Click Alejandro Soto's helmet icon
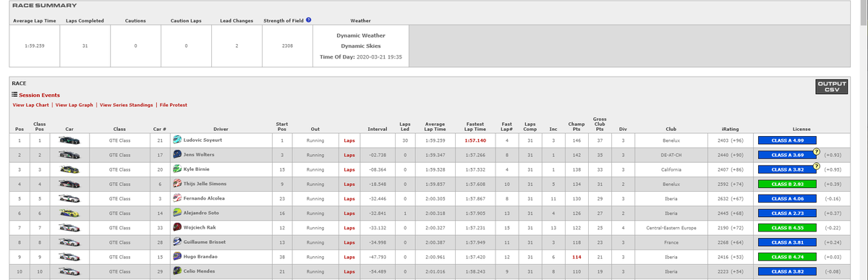The height and width of the screenshot is (280, 868). (177, 212)
